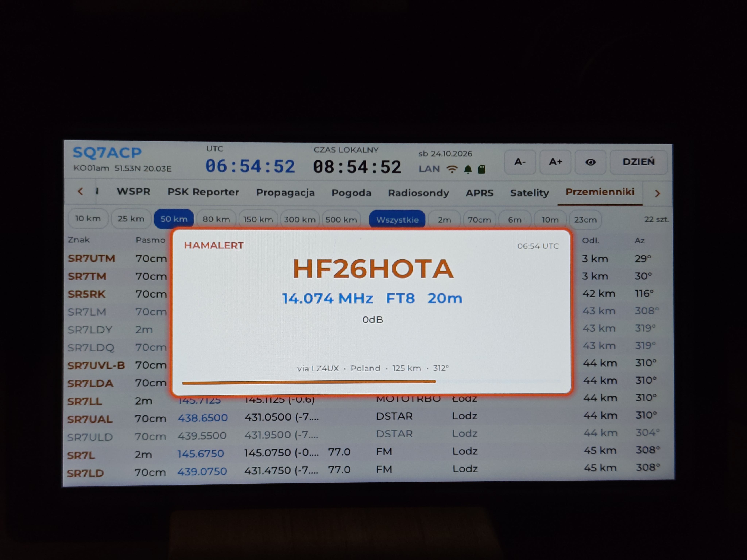Select the 10 km range filter
Viewport: 747px width, 560px height.
tap(88, 218)
